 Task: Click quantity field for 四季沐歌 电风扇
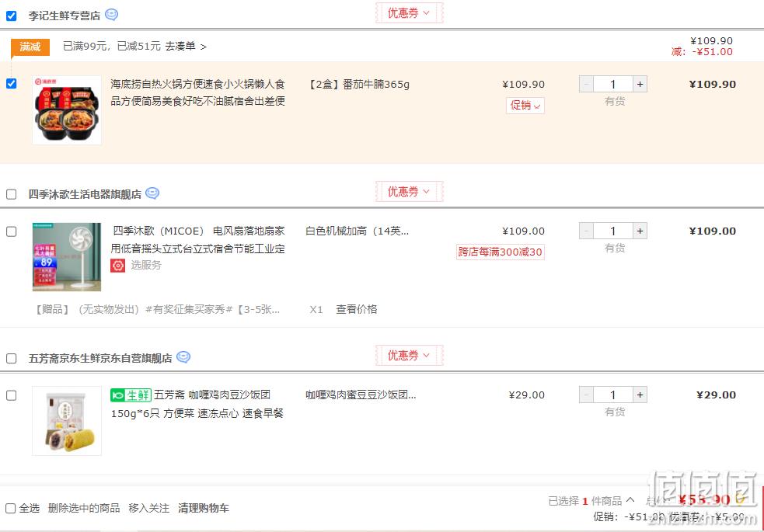click(613, 231)
